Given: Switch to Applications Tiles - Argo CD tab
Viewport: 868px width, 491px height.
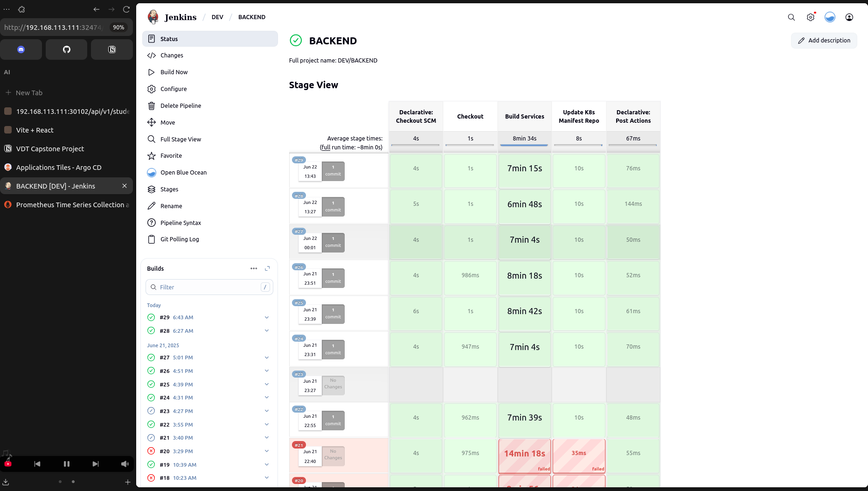Looking at the screenshot, I should point(66,168).
